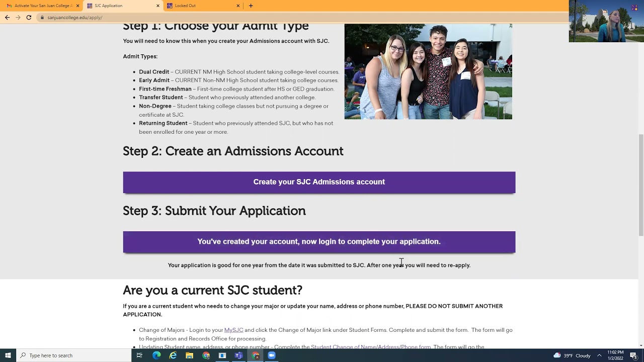Open the MySJC link
644x362 pixels.
[x=233, y=330]
